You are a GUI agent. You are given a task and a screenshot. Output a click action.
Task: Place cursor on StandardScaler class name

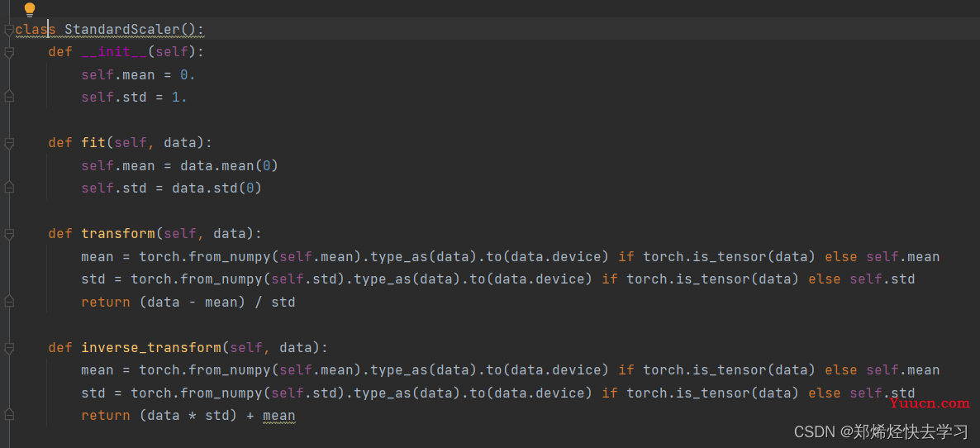[121, 30]
